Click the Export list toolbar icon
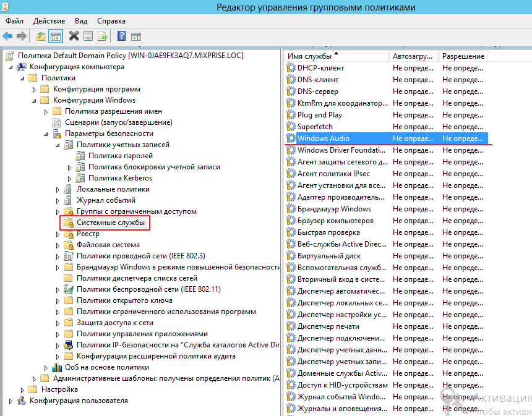Viewport: 532px width, 416px height. (x=103, y=36)
